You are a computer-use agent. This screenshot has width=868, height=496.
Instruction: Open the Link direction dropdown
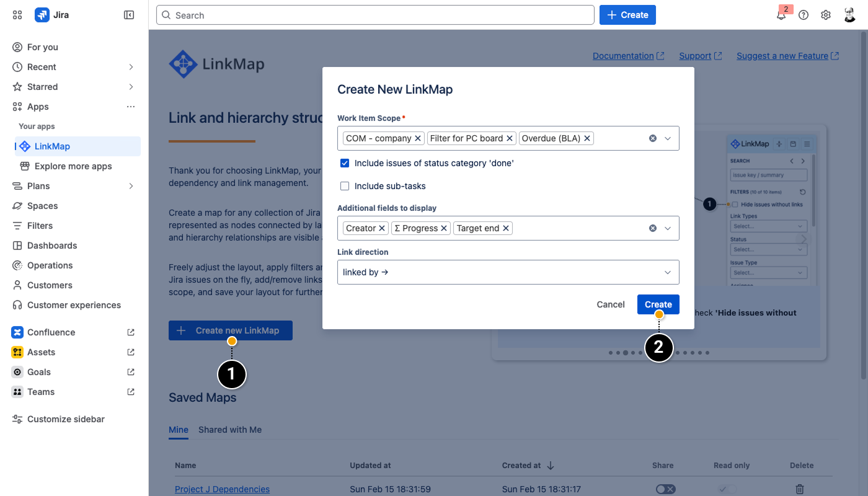pyautogui.click(x=508, y=272)
